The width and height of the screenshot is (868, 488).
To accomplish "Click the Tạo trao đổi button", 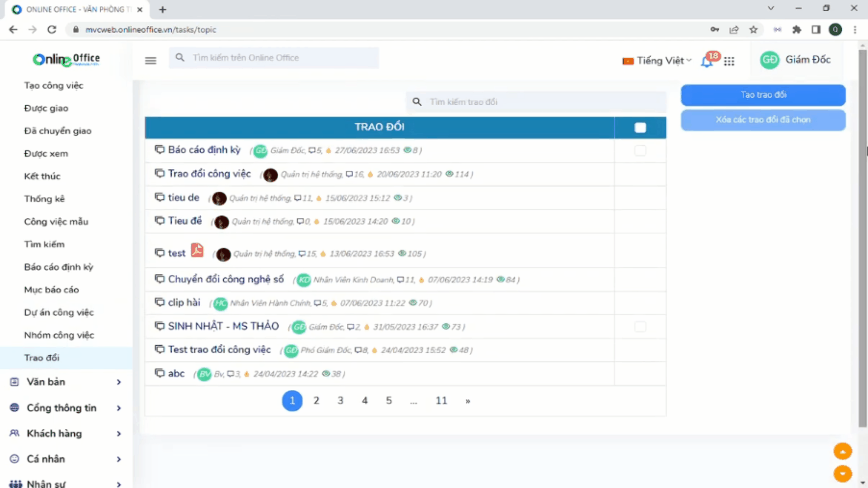I will (763, 95).
